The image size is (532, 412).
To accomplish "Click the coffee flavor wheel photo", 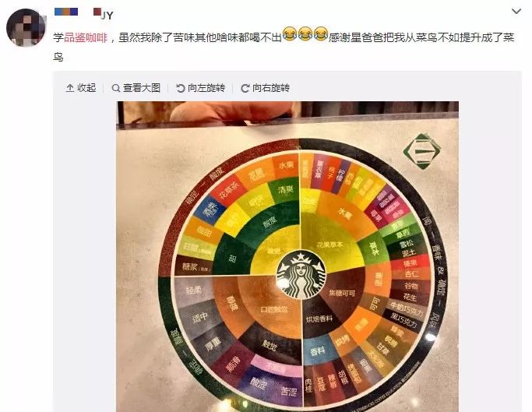I will [287, 256].
